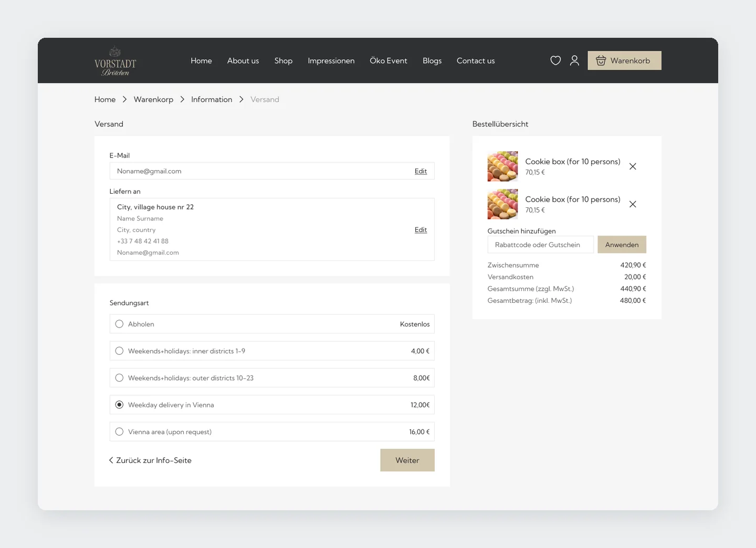Remove the first Cookie box item
Viewport: 756px width, 548px height.
point(633,166)
